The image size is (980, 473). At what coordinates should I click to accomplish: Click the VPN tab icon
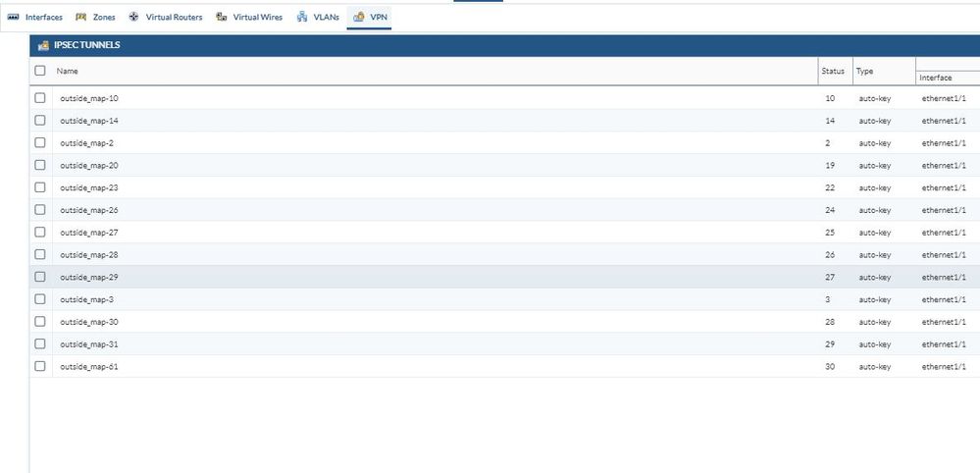pyautogui.click(x=359, y=17)
